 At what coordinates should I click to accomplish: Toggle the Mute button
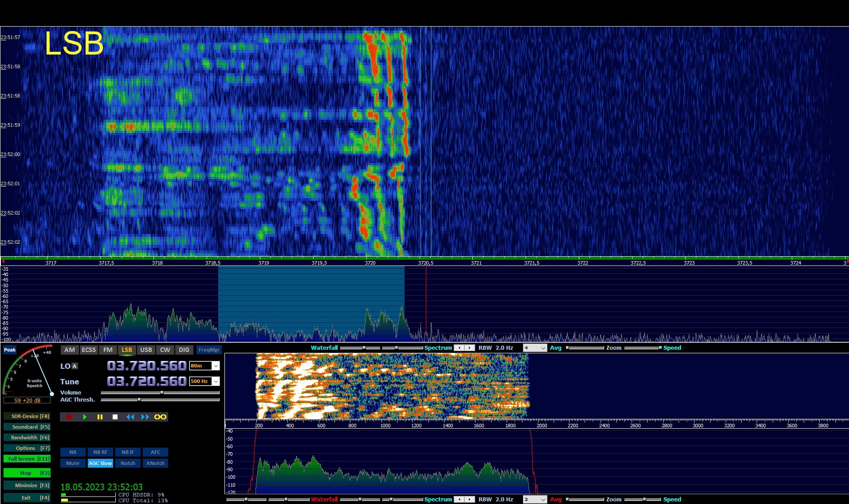coord(73,463)
